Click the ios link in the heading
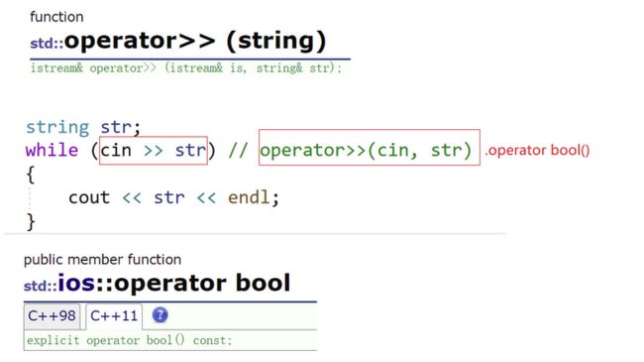Screen dimensions: 644x362 coord(76,283)
